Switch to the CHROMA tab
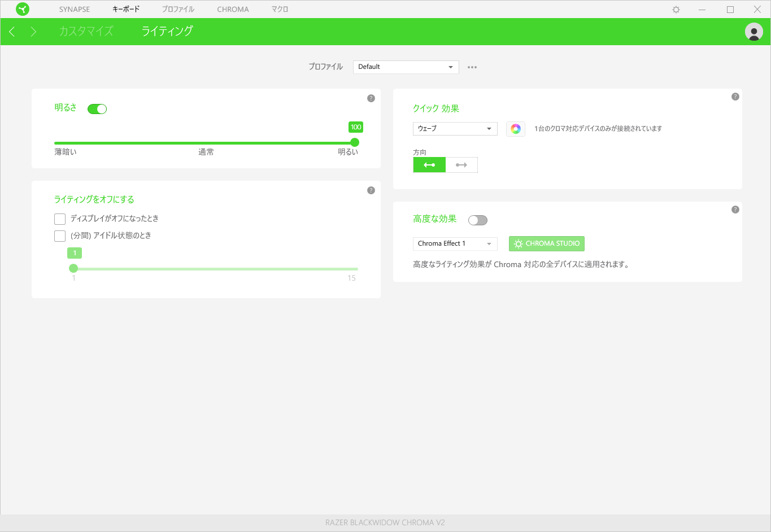Viewport: 771px width, 532px height. [x=233, y=10]
